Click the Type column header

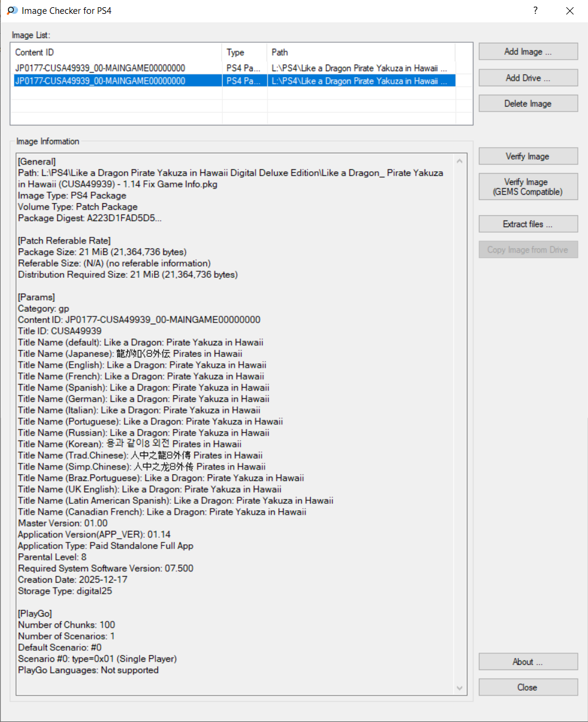[244, 52]
